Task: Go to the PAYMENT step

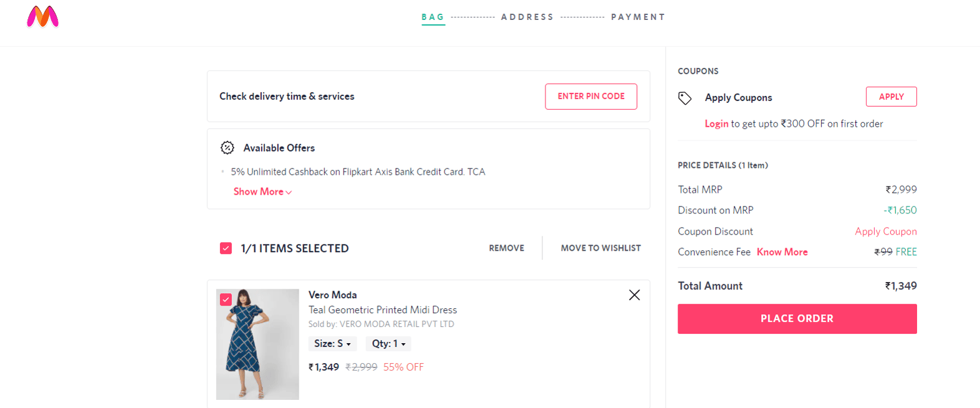Action: (638, 17)
